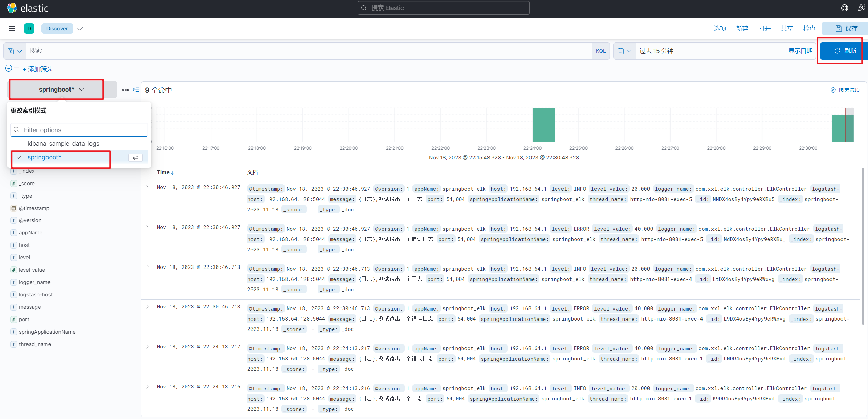Click the filter options circle icon
Viewport: 868px width, 419px height.
9,69
